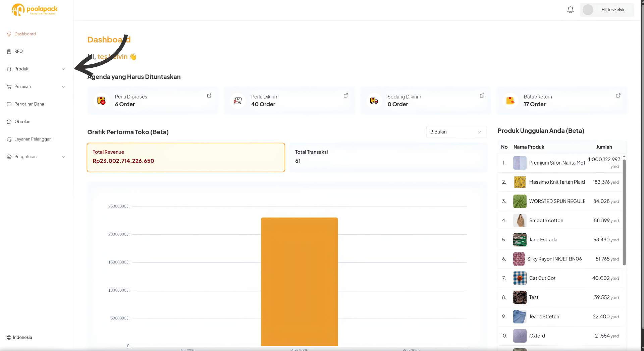Click the Dashboard sidebar icon

coord(9,34)
